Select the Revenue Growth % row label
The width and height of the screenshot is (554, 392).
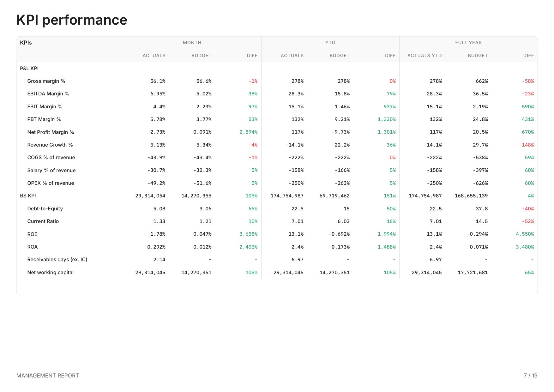[x=50, y=145]
